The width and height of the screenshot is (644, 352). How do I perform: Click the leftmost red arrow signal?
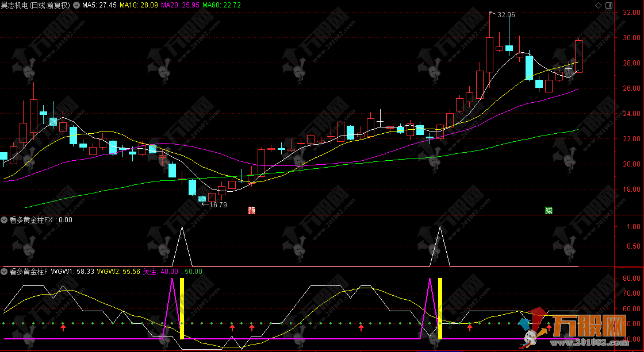point(64,327)
